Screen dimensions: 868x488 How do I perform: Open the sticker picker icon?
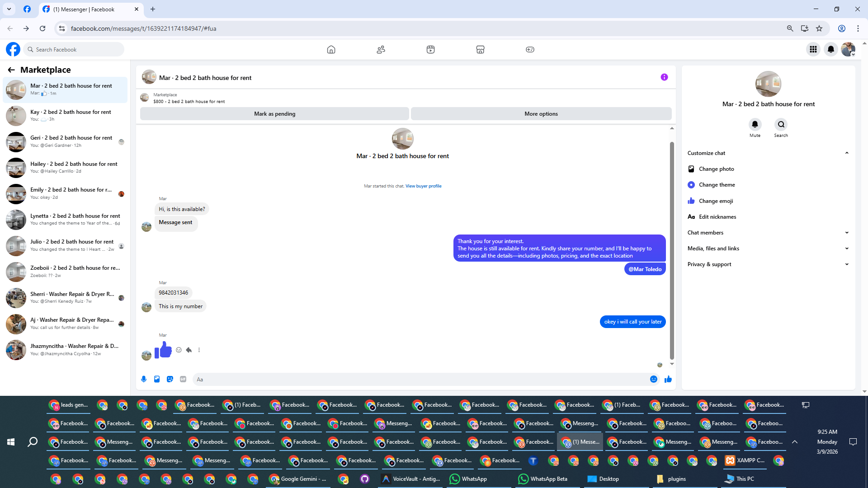170,379
